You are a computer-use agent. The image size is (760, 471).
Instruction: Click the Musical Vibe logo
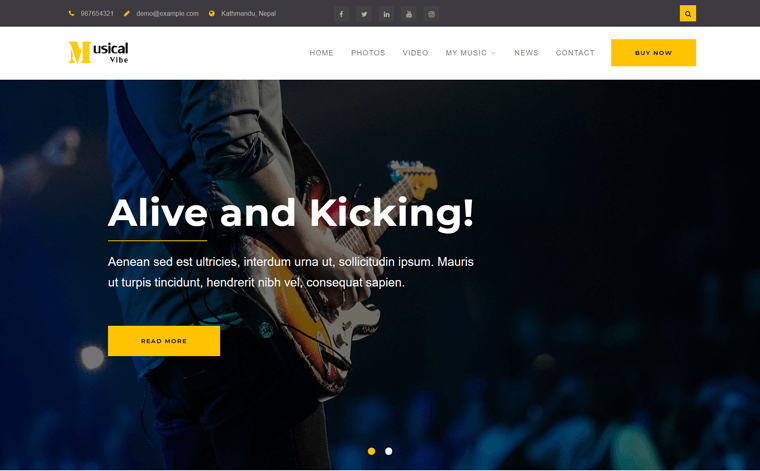[x=98, y=52]
